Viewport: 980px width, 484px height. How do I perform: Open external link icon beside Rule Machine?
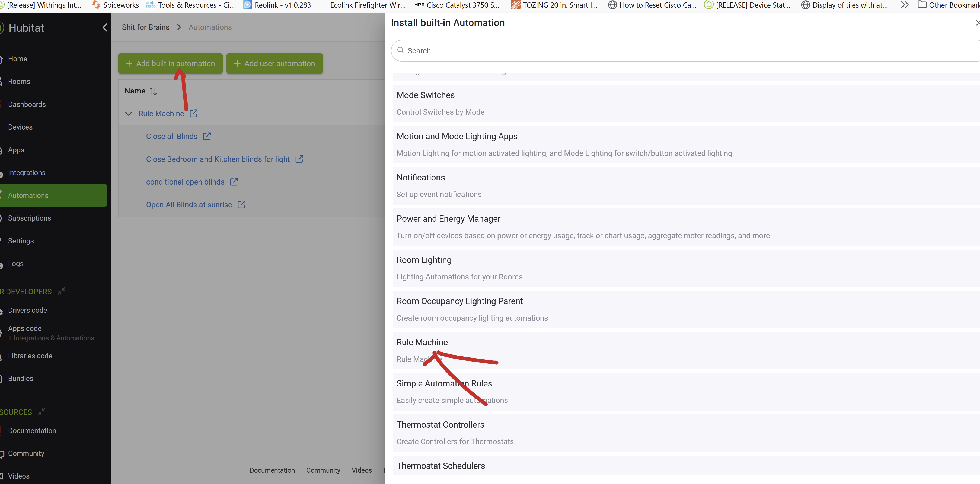coord(194,113)
